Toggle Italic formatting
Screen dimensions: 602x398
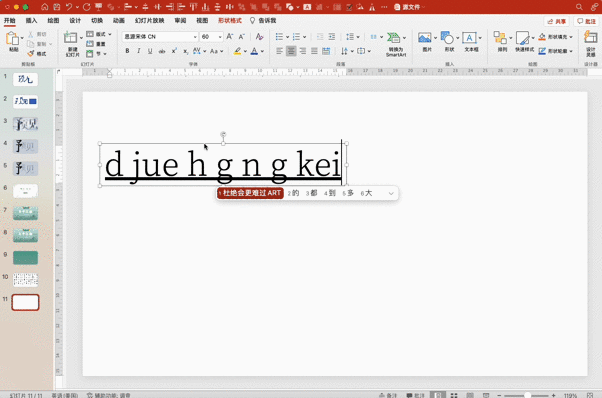point(139,51)
